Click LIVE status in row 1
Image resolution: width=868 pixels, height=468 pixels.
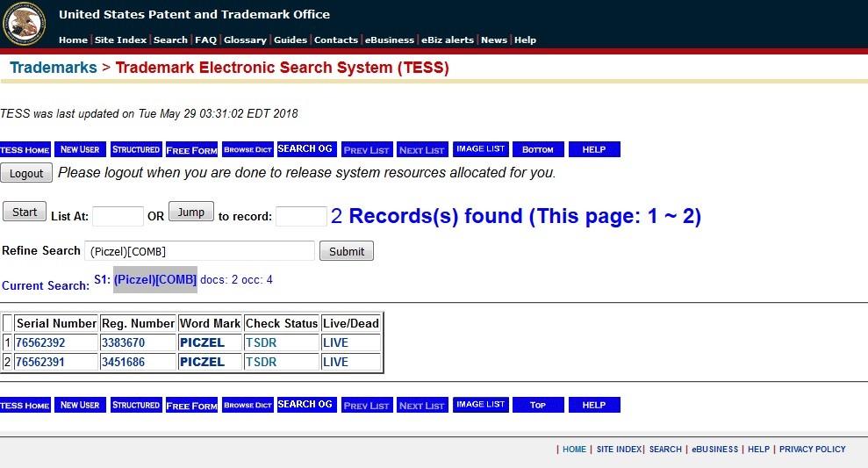pyautogui.click(x=335, y=342)
